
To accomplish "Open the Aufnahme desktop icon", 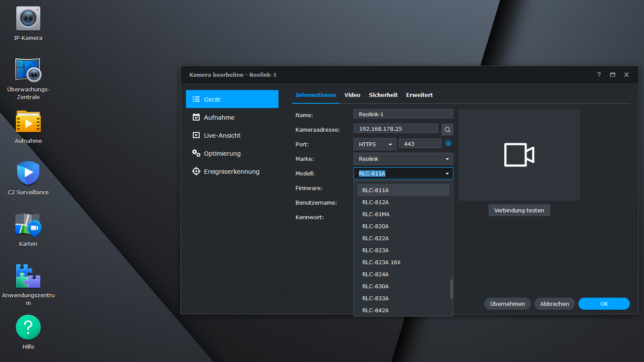I will click(x=28, y=121).
